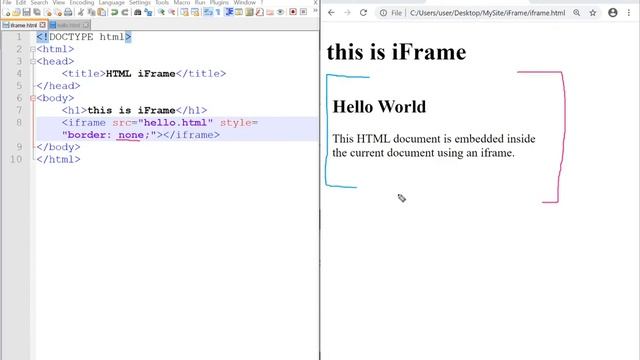Open the Encoding menu
Screen dimensions: 640x360
82,2
